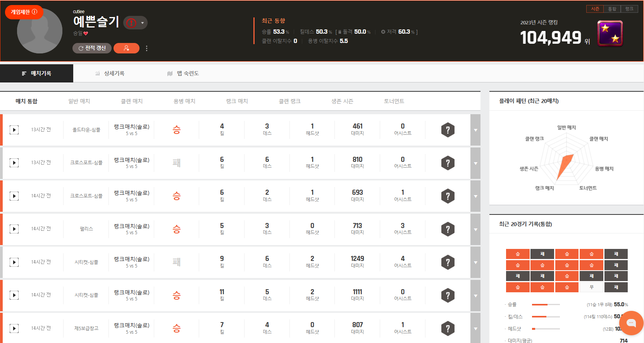Switch to 통합 ranking toggle
This screenshot has height=343, width=644.
click(x=612, y=9)
